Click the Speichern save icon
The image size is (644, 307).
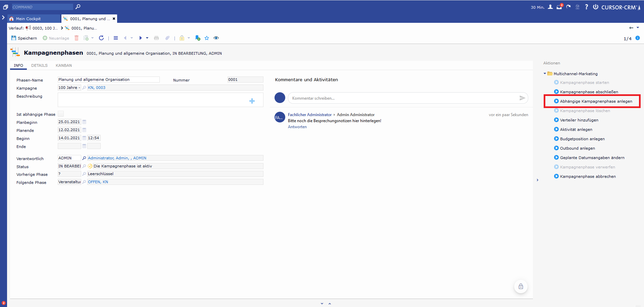coord(14,38)
